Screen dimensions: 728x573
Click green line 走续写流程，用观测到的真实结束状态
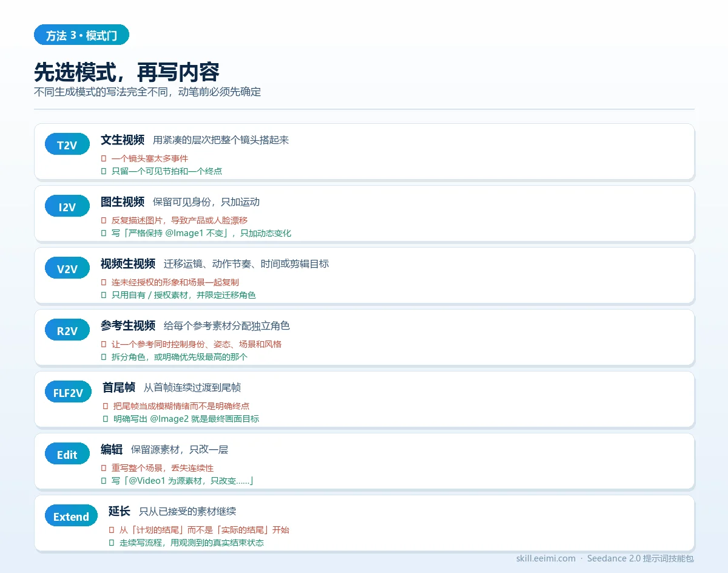pos(192,543)
